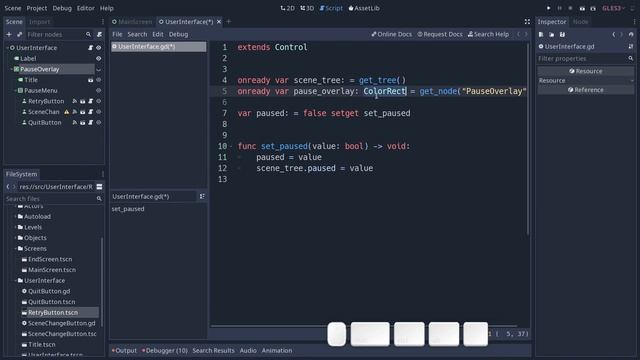
Task: Pause the running scene
Action: tap(560, 8)
